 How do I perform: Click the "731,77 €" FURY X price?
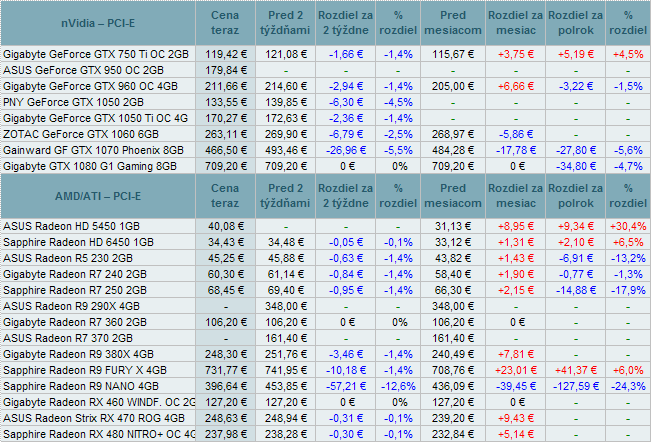[225, 370]
